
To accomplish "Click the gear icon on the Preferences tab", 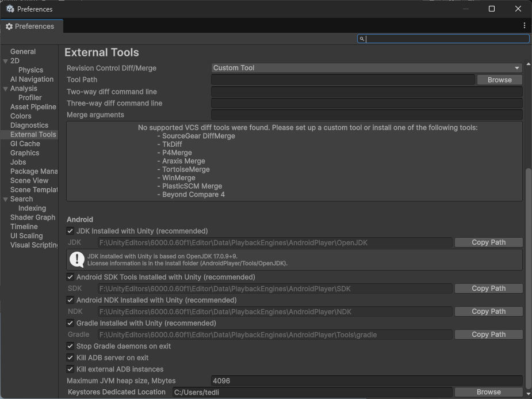I will coord(9,26).
